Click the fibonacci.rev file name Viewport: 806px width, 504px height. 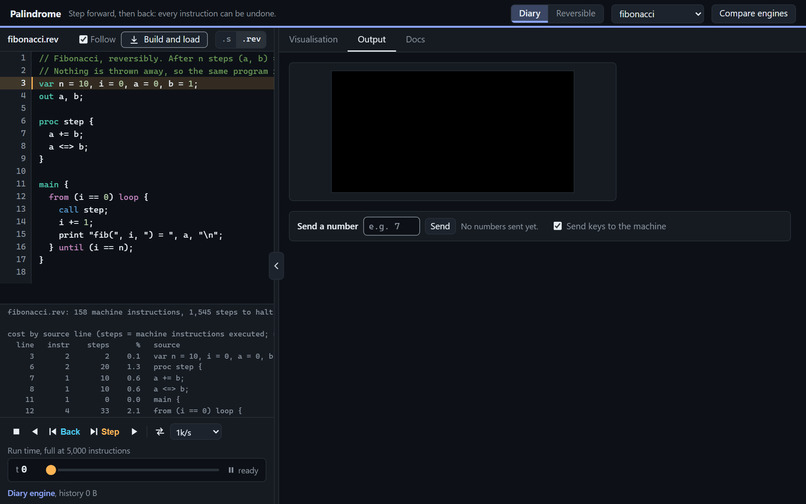coord(33,39)
